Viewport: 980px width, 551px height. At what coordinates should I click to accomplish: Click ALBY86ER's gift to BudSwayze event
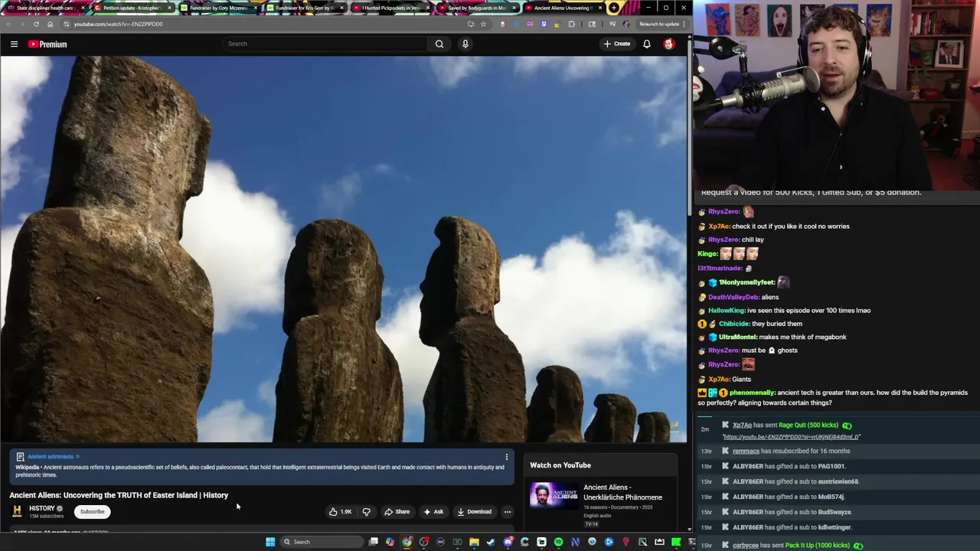[x=792, y=512]
